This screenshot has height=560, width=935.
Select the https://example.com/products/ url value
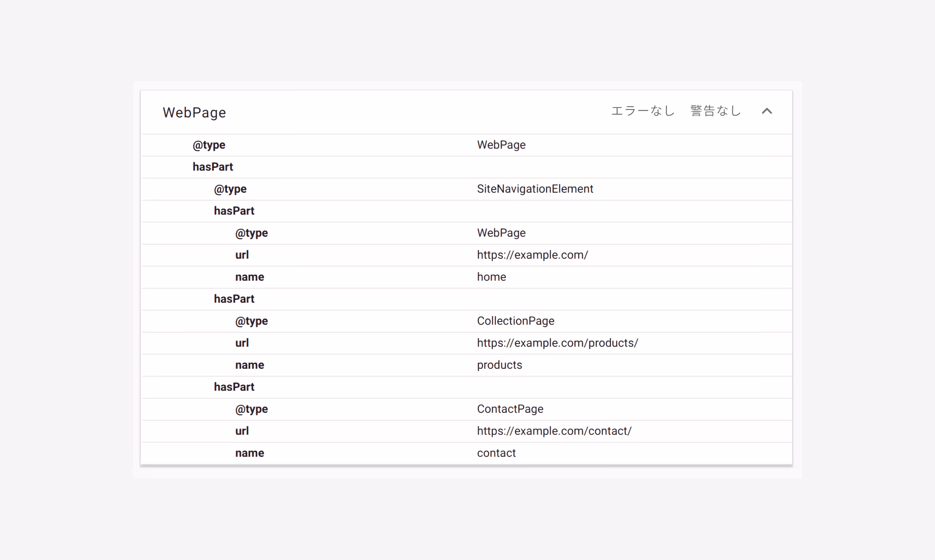[557, 343]
